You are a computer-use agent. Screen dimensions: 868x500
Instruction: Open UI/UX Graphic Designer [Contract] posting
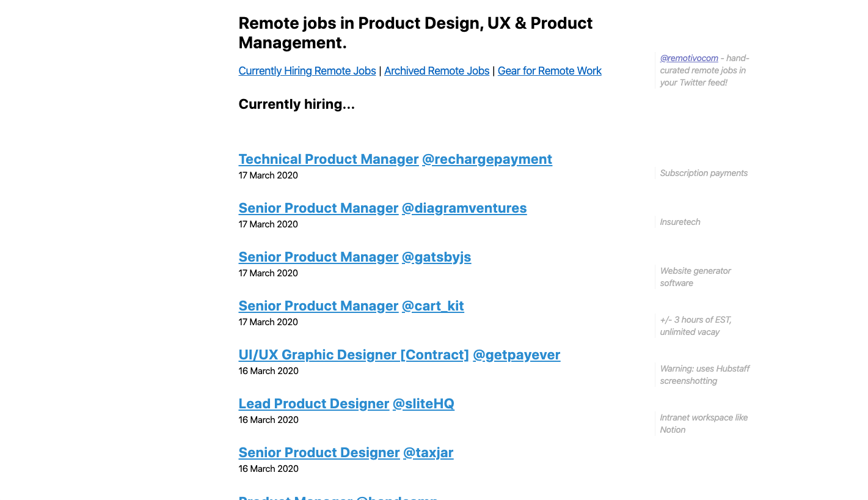pyautogui.click(x=354, y=355)
